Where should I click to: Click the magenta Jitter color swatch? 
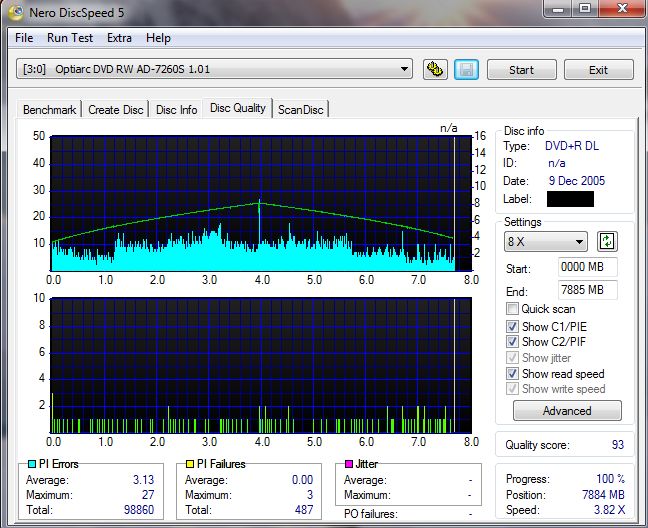[349, 464]
